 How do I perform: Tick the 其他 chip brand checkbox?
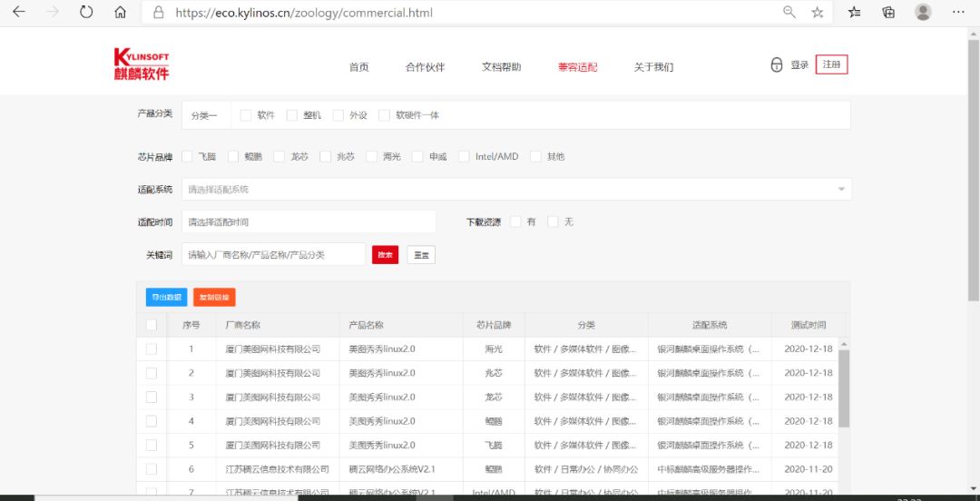(535, 156)
